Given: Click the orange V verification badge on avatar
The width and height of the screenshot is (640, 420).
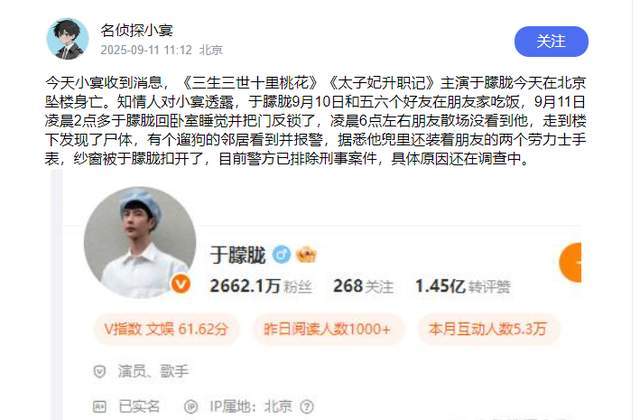Looking at the screenshot, I should [180, 283].
